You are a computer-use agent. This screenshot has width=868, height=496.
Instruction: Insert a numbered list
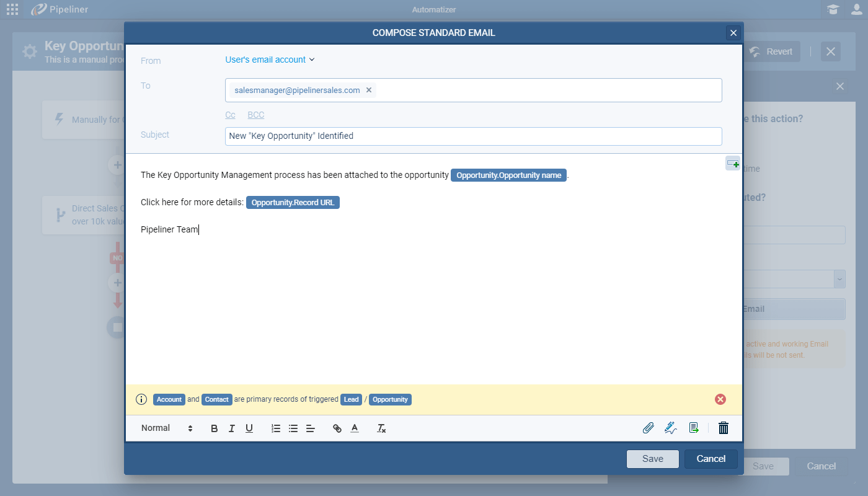point(277,428)
